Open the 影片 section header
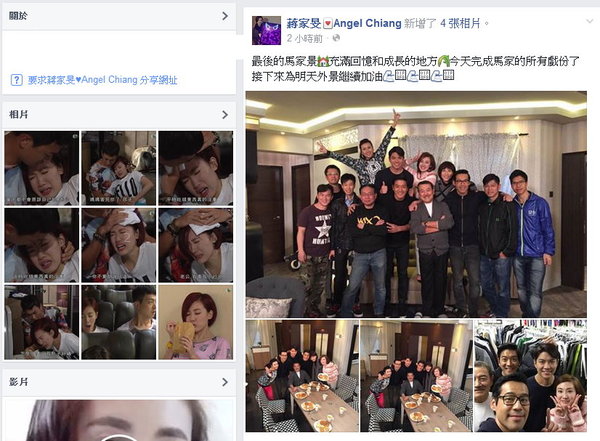 coord(119,382)
